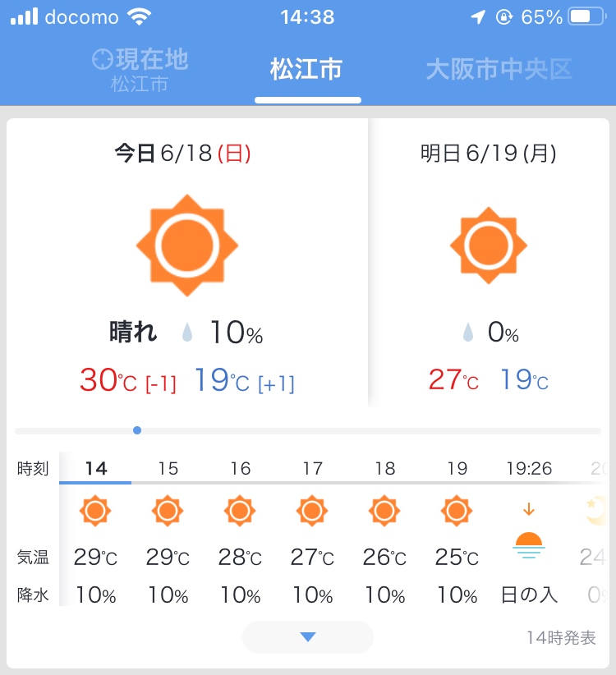The height and width of the screenshot is (675, 616).
Task: Tap the moon icon at hour 20
Action: 596,511
